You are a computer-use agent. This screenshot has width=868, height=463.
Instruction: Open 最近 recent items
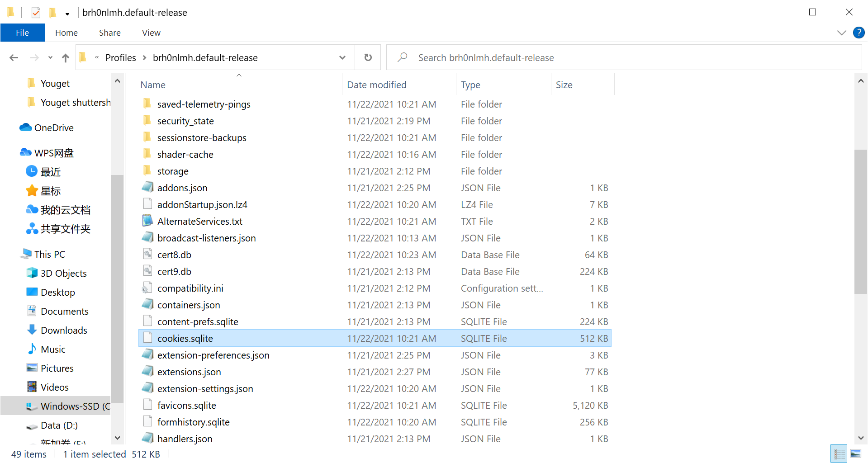50,172
